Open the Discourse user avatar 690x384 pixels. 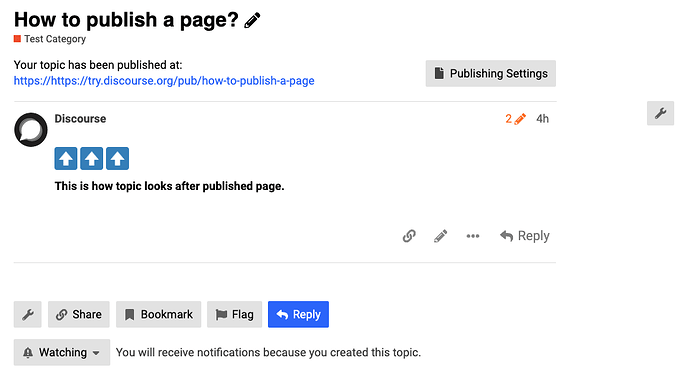click(31, 130)
